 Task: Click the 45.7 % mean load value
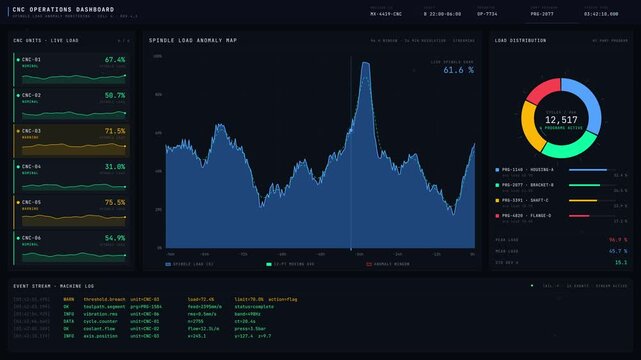click(618, 251)
